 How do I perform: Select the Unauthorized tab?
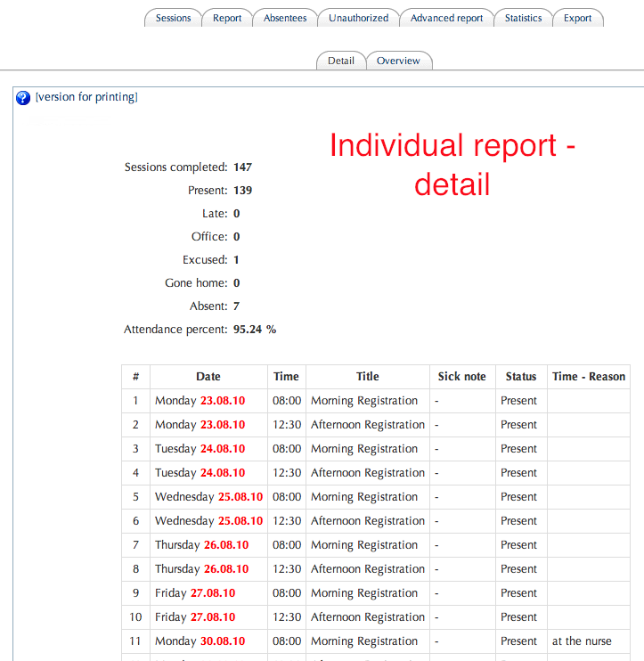[358, 18]
